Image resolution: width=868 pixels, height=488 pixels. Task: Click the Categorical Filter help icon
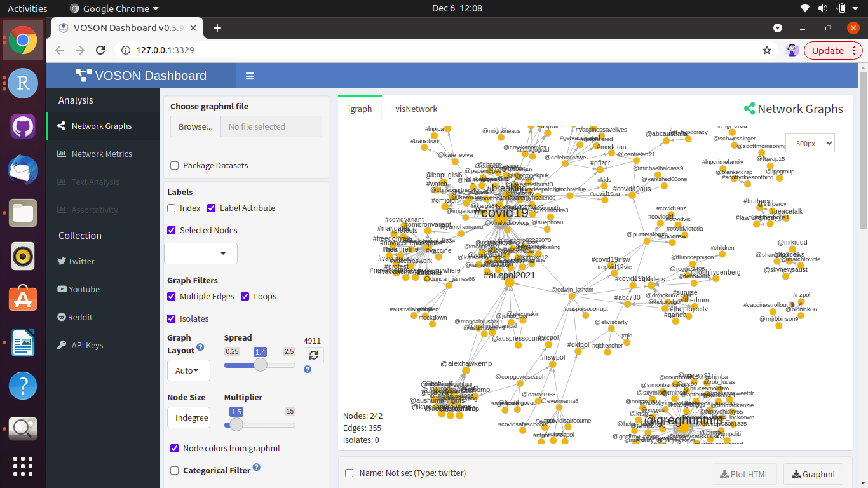(257, 468)
